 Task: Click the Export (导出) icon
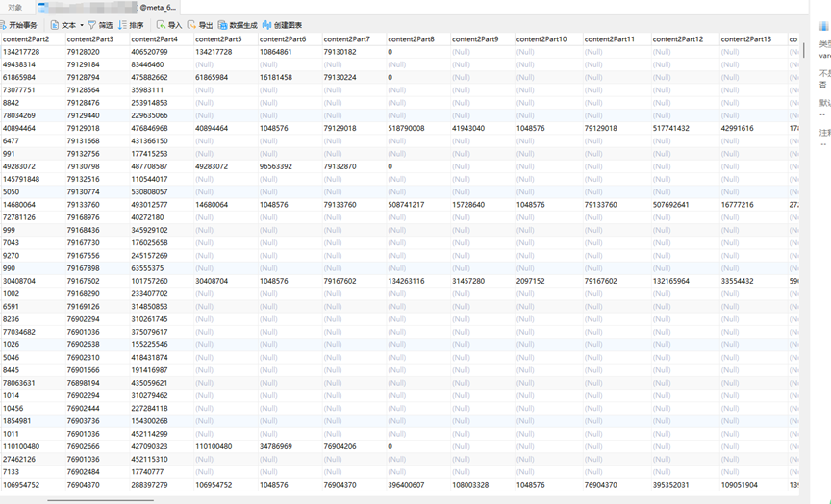[x=200, y=25]
